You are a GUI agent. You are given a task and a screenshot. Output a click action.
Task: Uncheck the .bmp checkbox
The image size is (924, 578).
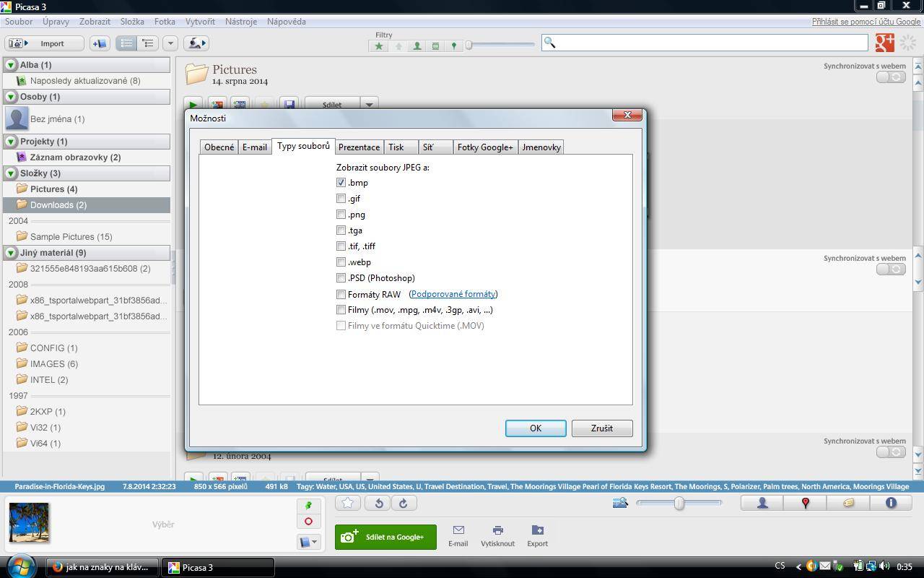(x=341, y=183)
